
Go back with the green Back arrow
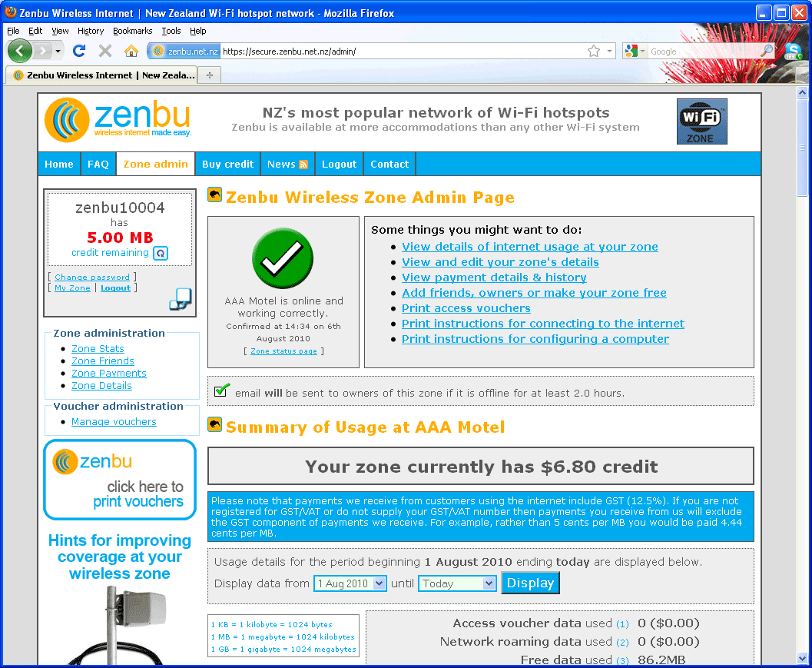[x=20, y=51]
